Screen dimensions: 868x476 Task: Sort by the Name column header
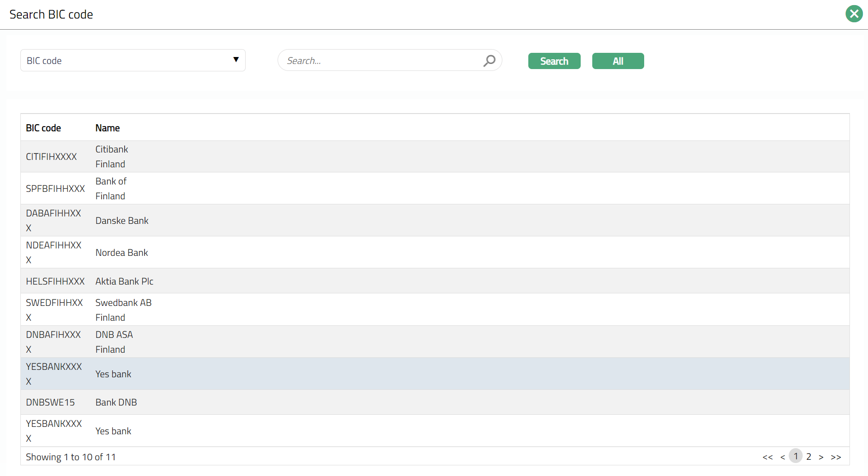(x=108, y=128)
